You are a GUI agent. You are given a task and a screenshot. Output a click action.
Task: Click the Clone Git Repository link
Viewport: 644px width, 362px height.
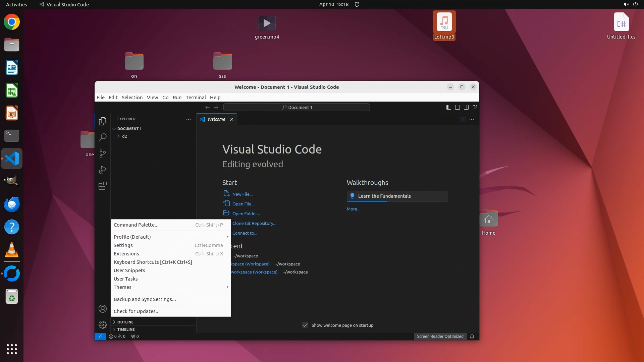[x=254, y=224]
